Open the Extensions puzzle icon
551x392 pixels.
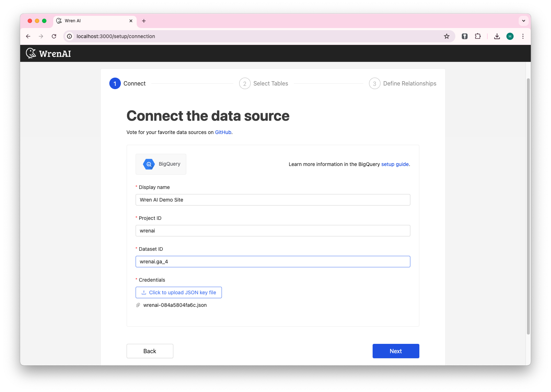pyautogui.click(x=478, y=36)
